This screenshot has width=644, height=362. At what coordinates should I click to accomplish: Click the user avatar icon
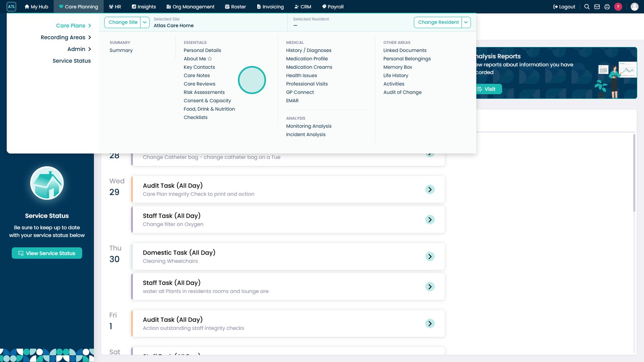coord(634,7)
